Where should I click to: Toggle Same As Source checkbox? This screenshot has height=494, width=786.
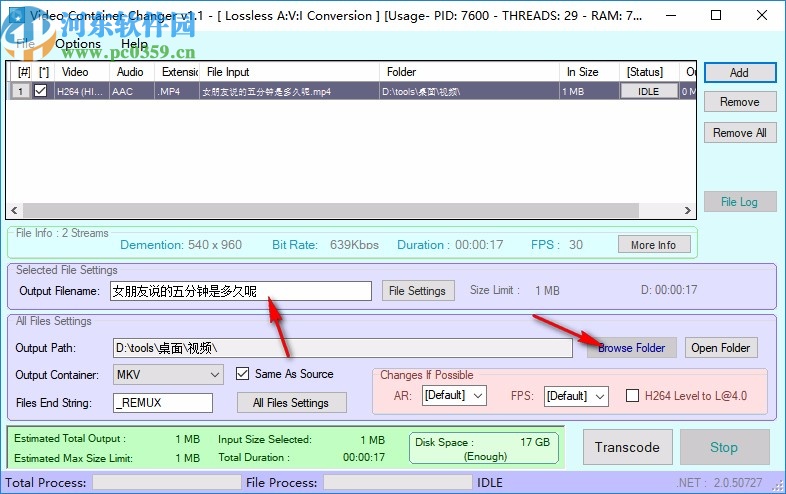click(x=243, y=374)
